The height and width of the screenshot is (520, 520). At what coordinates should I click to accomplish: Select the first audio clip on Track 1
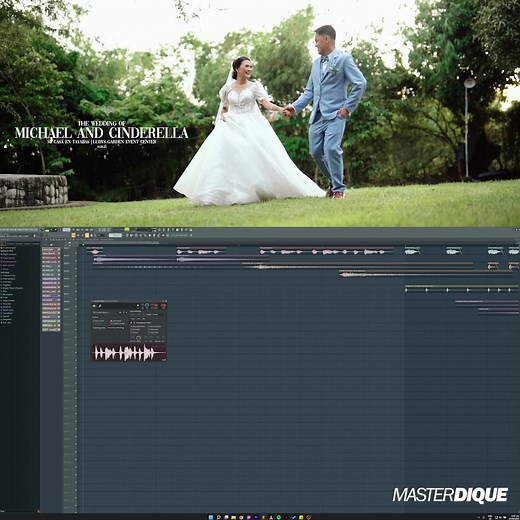coord(95,250)
